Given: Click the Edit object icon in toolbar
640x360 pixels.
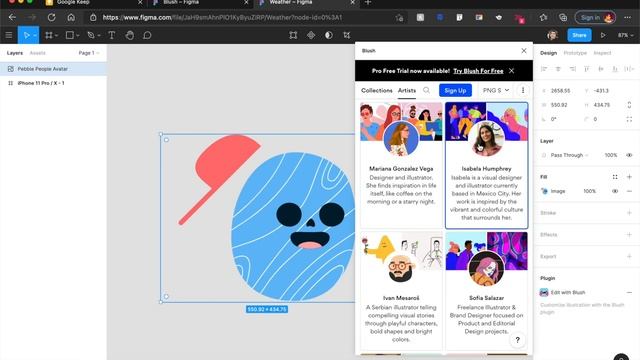Looking at the screenshot, I should point(293,35).
